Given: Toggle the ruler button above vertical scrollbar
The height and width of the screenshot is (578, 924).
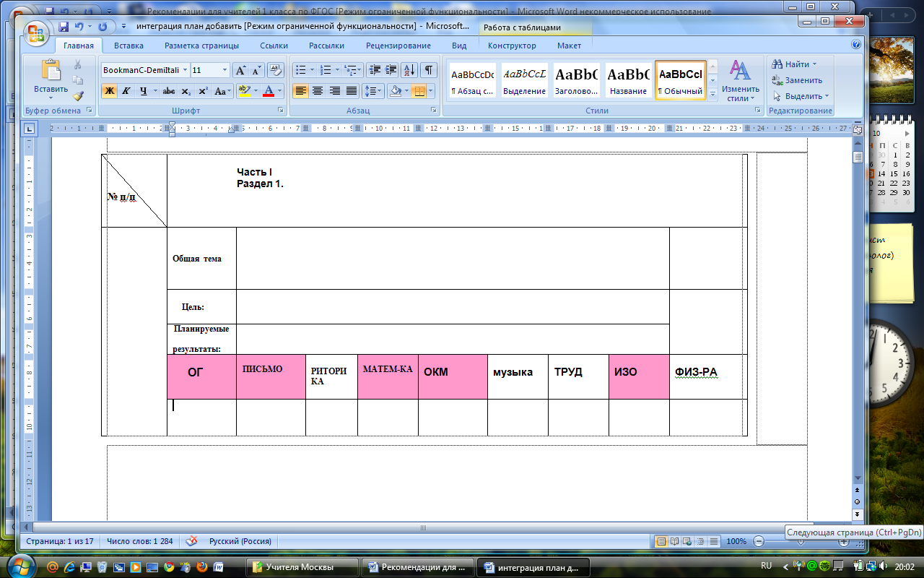Looking at the screenshot, I should click(x=858, y=131).
